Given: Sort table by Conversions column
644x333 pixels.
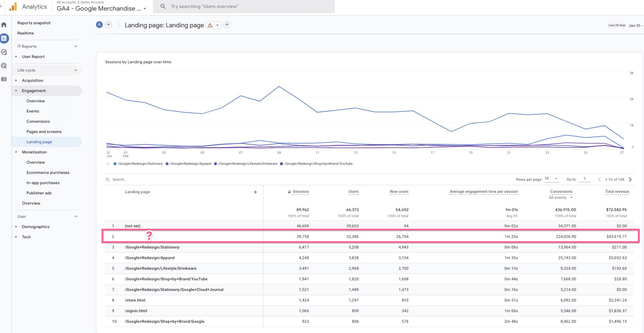Looking at the screenshot, I should 561,192.
